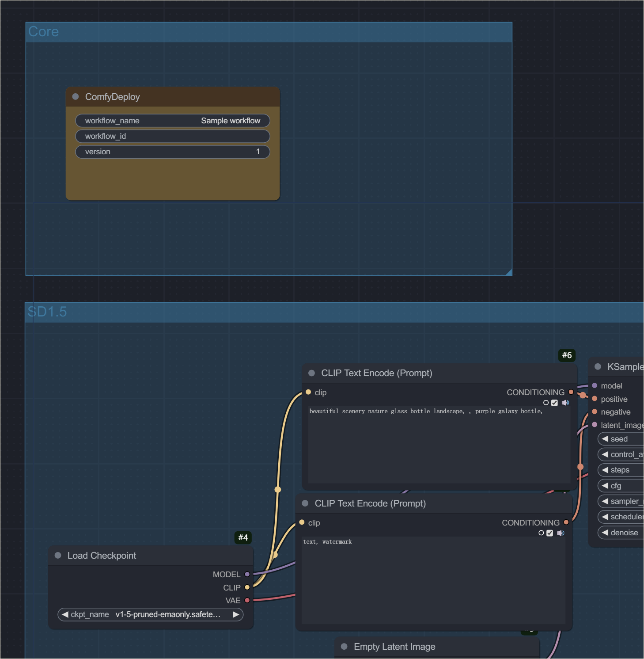Decrease denoise using its left arrow
This screenshot has width=644, height=659.
[x=605, y=533]
